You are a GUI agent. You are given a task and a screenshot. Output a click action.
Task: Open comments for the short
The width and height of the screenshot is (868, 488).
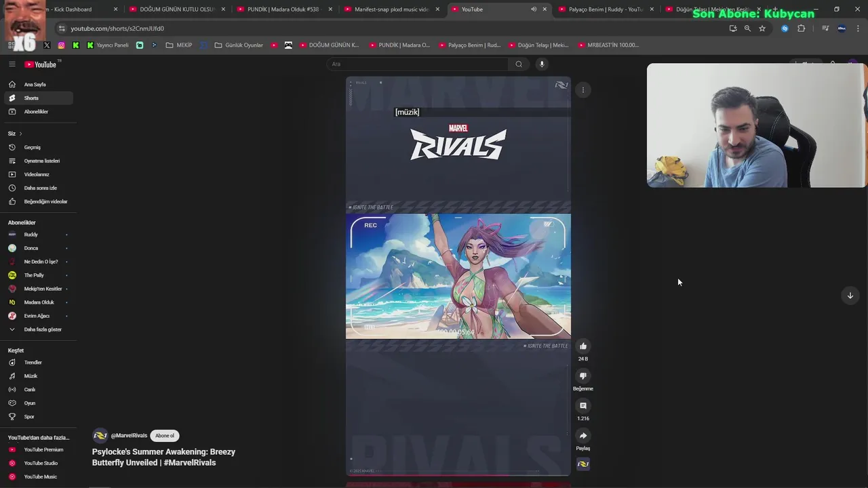[x=583, y=406]
